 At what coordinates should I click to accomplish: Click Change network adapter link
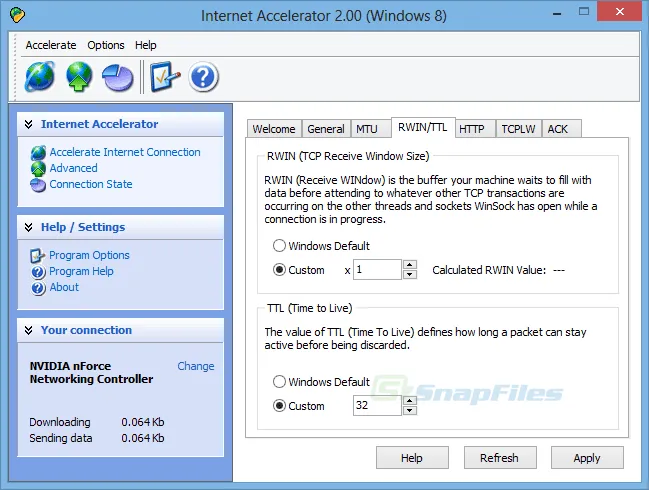[196, 366]
